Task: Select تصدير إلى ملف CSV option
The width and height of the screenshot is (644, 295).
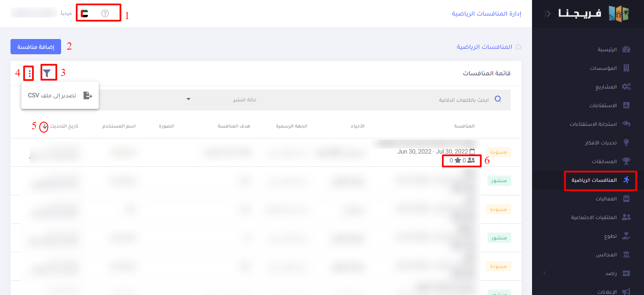Action: click(60, 96)
